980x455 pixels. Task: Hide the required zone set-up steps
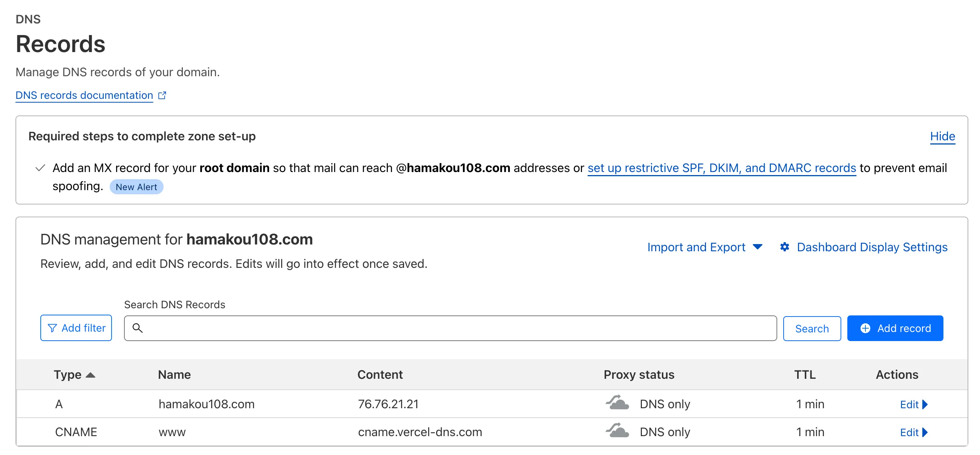(x=942, y=136)
